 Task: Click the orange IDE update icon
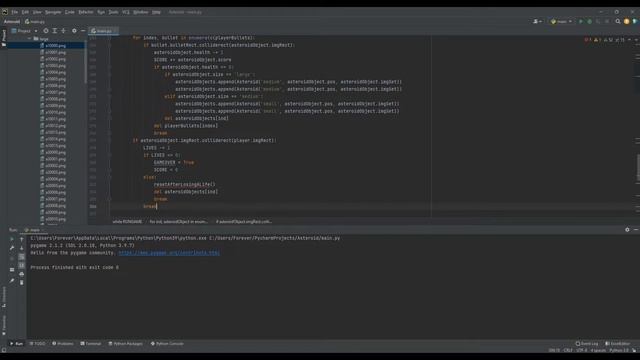click(x=627, y=21)
